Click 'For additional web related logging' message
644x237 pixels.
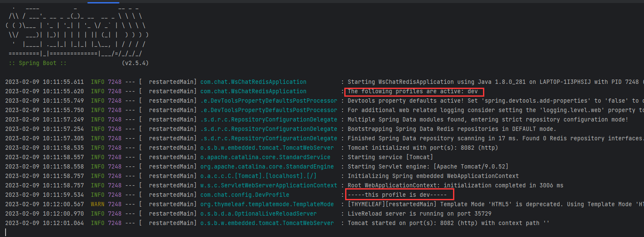pos(495,110)
